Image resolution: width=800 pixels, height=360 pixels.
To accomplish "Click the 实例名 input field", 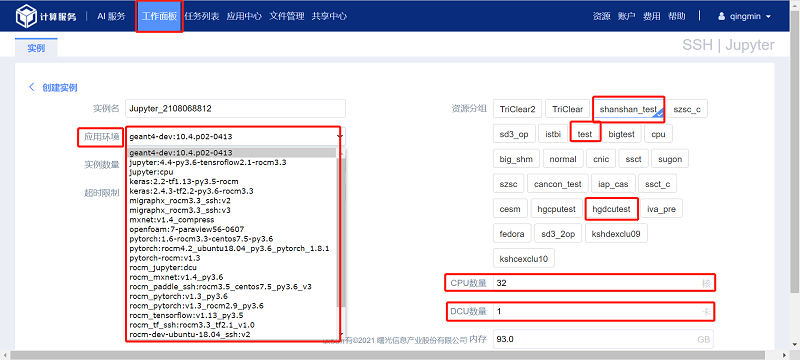I will pyautogui.click(x=235, y=109).
